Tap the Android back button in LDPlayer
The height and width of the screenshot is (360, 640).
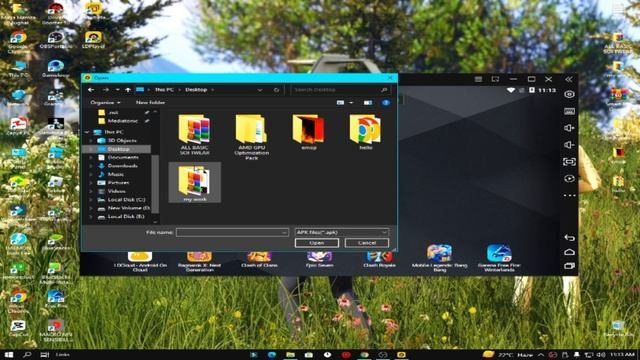[x=569, y=238]
